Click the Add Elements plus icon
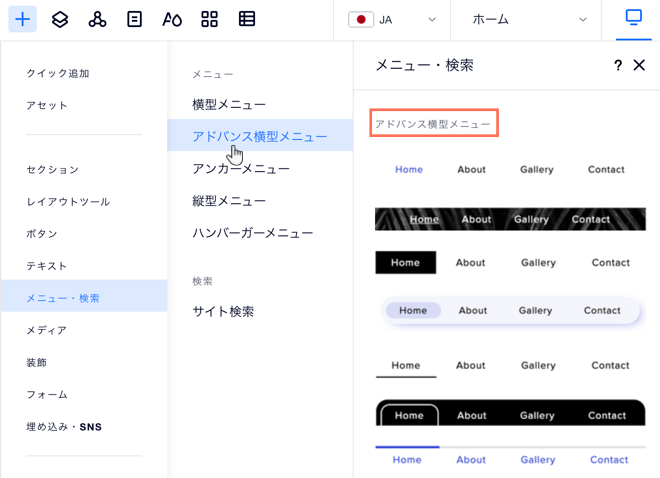The width and height of the screenshot is (660, 478). (x=23, y=19)
